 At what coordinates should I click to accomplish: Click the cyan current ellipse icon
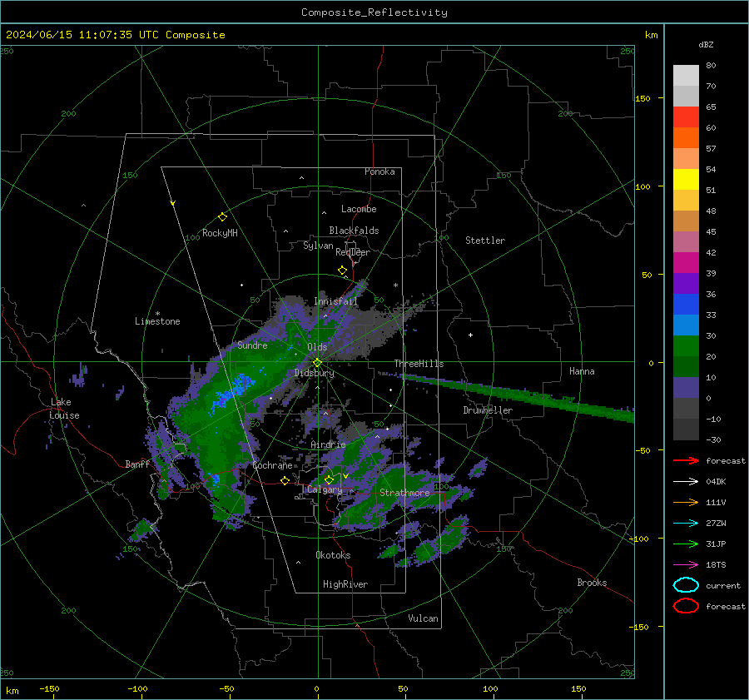point(686,585)
